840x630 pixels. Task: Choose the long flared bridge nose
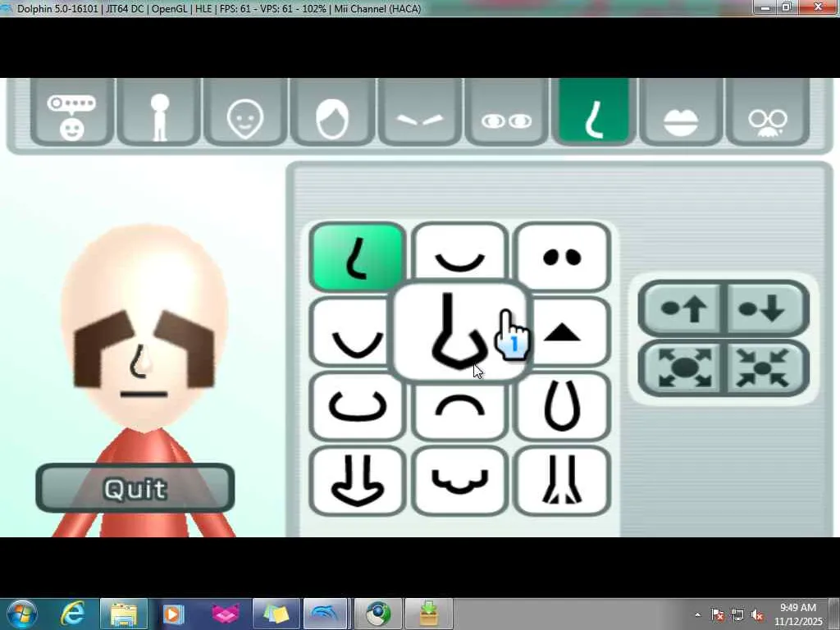click(x=563, y=481)
